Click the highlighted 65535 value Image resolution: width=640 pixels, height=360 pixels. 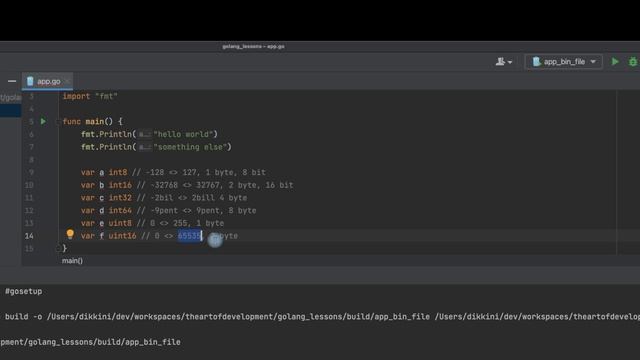point(189,236)
